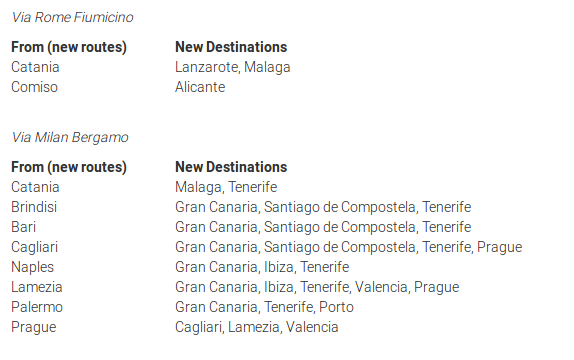Click 'Prague' in the From column
This screenshot has width=574, height=360.
tap(34, 327)
